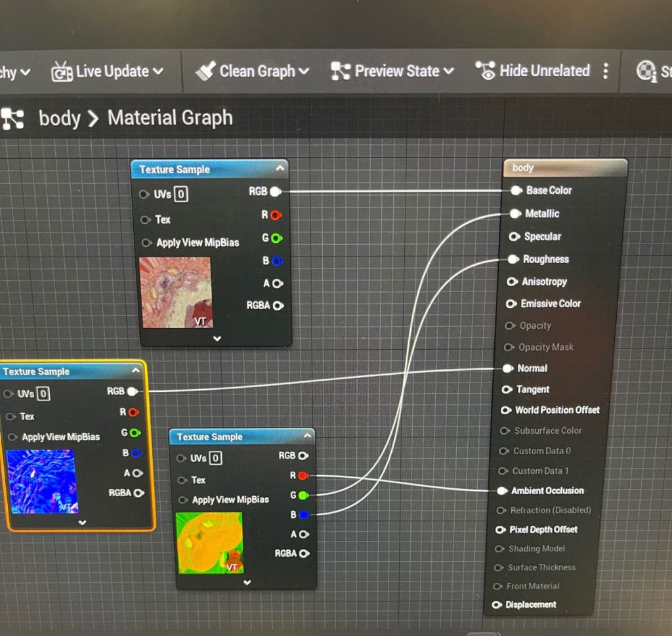Click 'Subsurface Color' label on body node
Screen dimensions: 672x636
(x=548, y=431)
